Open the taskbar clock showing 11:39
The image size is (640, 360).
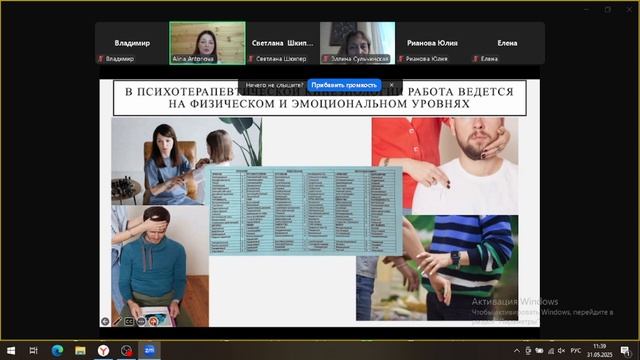[x=600, y=351]
